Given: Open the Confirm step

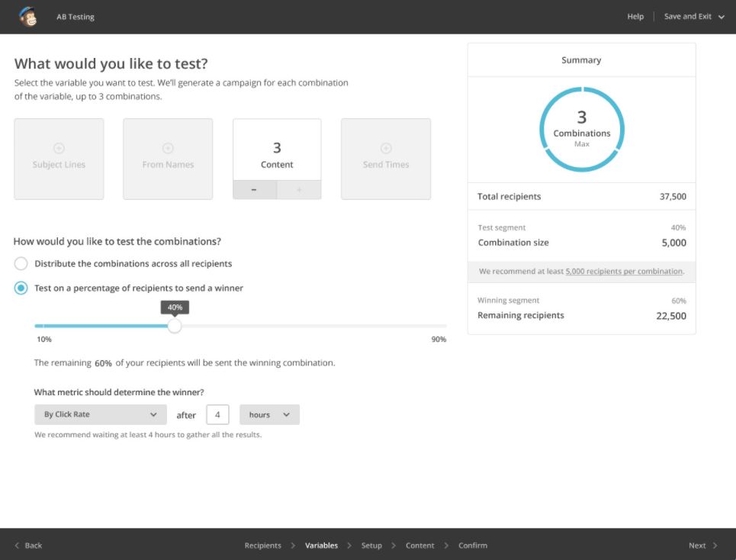Looking at the screenshot, I should 472,546.
